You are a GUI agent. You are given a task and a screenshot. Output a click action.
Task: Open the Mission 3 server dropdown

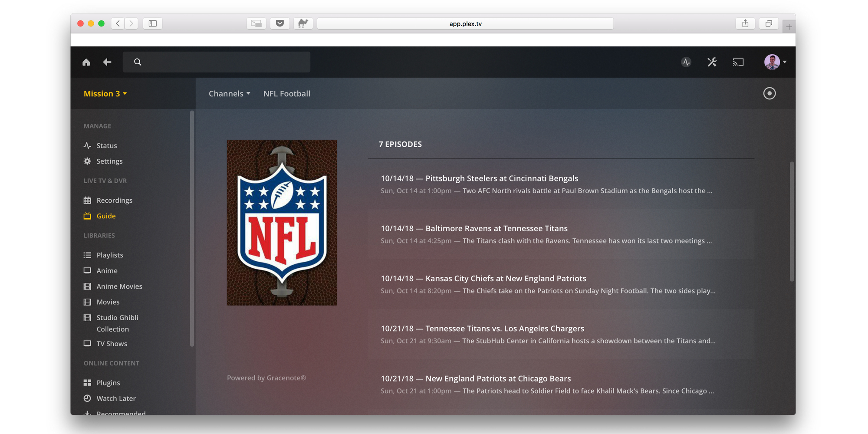(105, 93)
